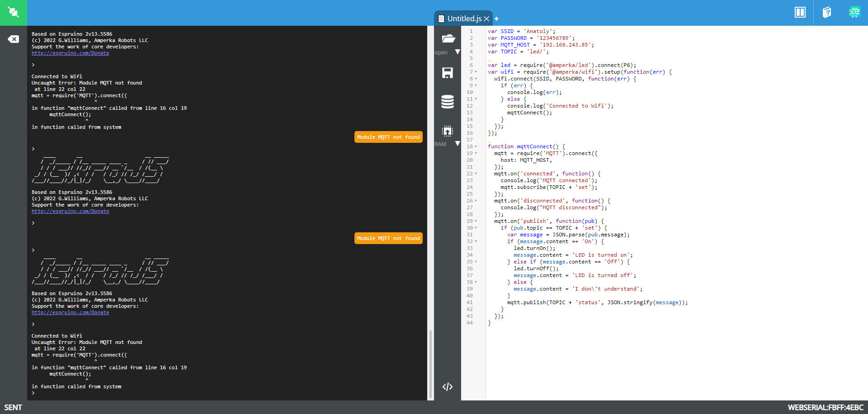868x414 pixels.
Task: Add a new editor tab with the plus icon
Action: pos(496,19)
